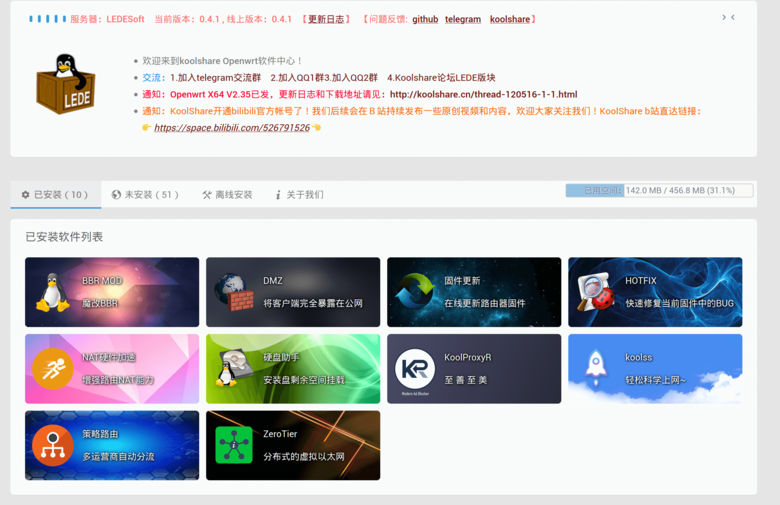Screen dimensions: 780x505
Task: Open the hard disk helper penguin icon
Action: [x=234, y=368]
